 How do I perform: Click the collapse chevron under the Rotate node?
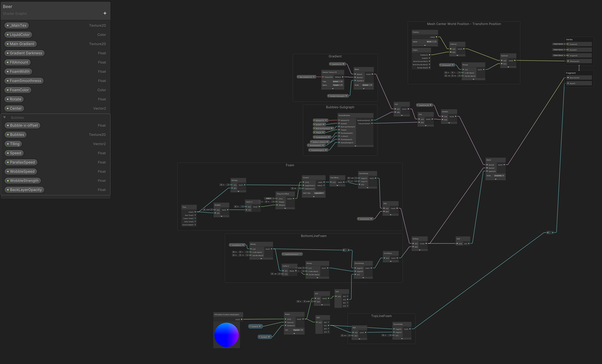[294, 333]
